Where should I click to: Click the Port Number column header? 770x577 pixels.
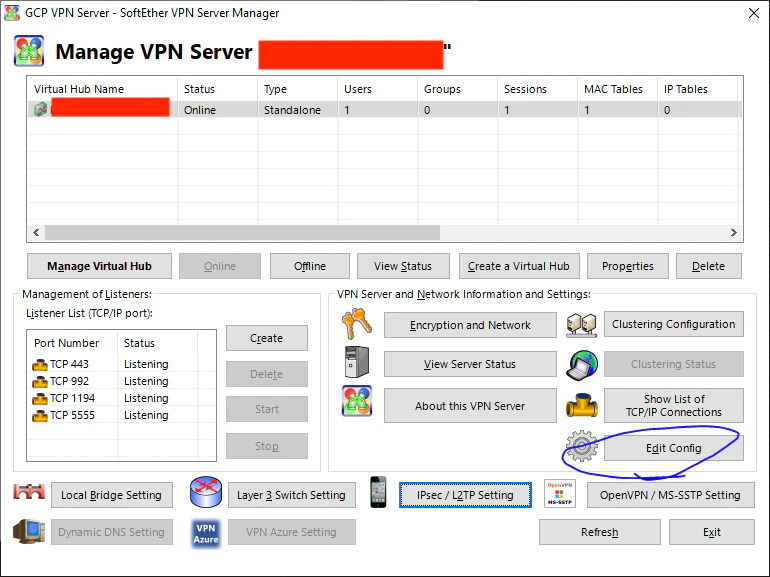(73, 343)
